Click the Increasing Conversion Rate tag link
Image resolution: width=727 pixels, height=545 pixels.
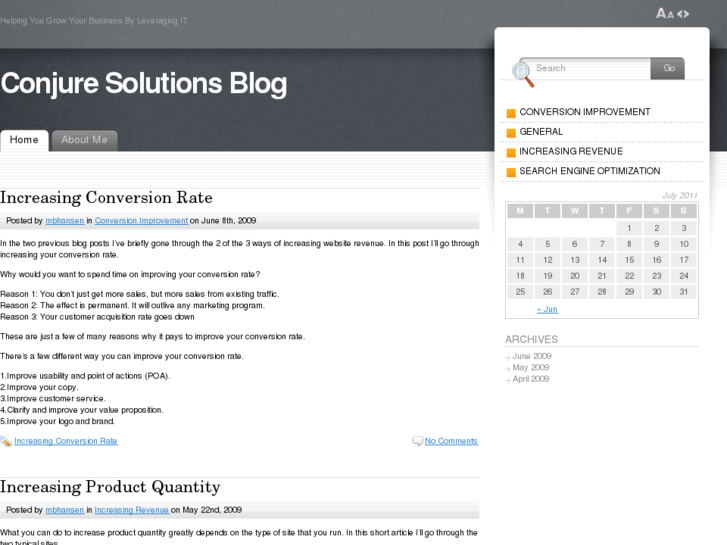[x=66, y=441]
